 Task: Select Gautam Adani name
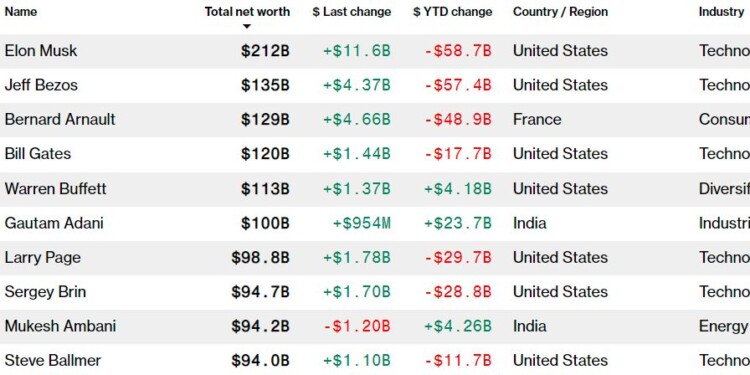54,223
